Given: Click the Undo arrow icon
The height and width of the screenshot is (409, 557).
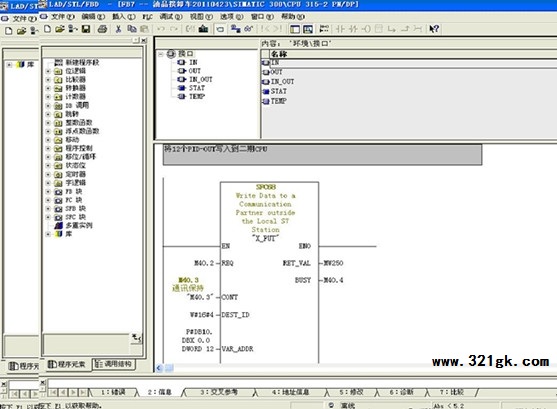Looking at the screenshot, I should [x=161, y=29].
